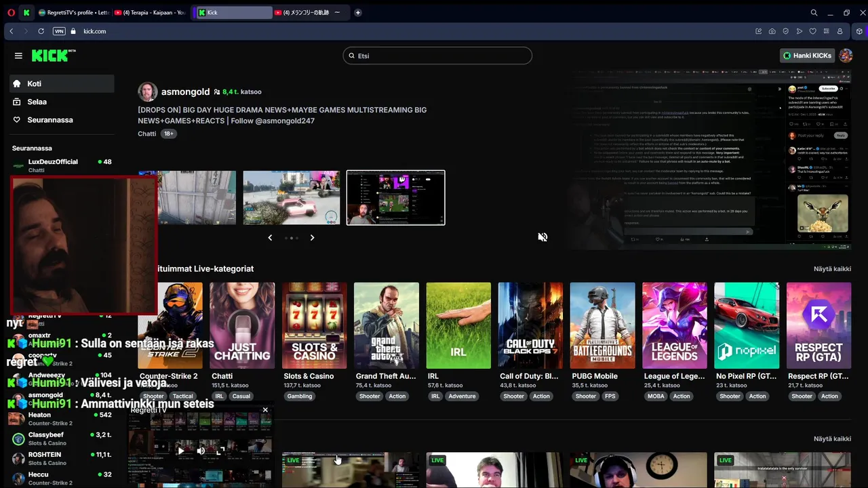Open LuxDeuzOfficial in followed channels list
The height and width of the screenshot is (488, 868).
coord(62,165)
